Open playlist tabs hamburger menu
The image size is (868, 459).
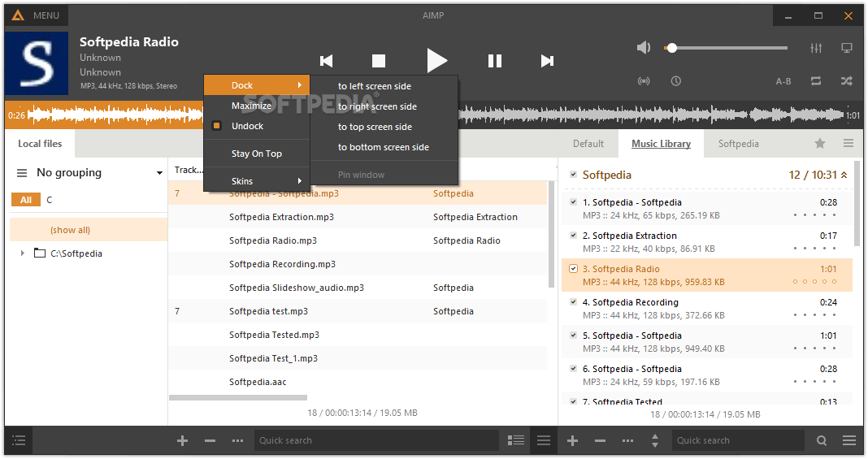[x=848, y=143]
